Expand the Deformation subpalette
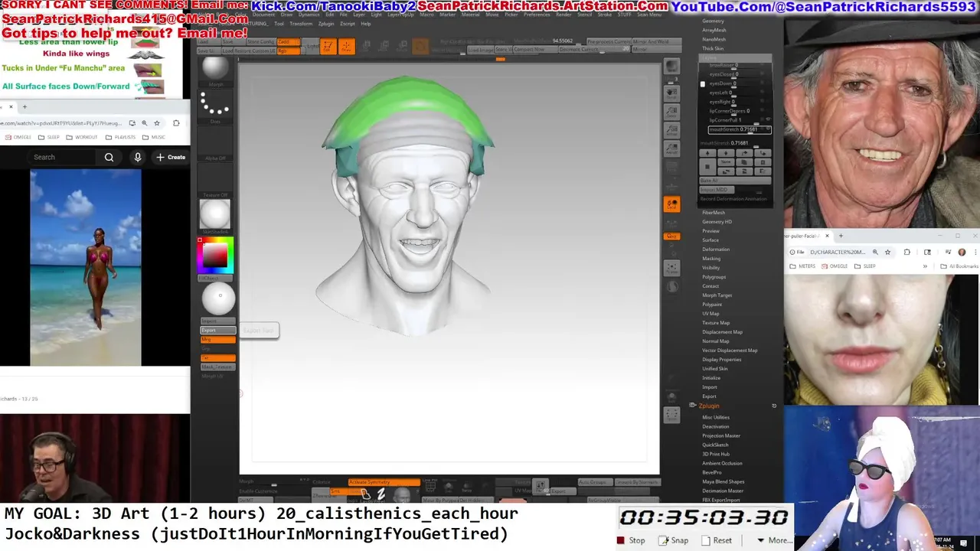The image size is (980, 551). pos(716,249)
